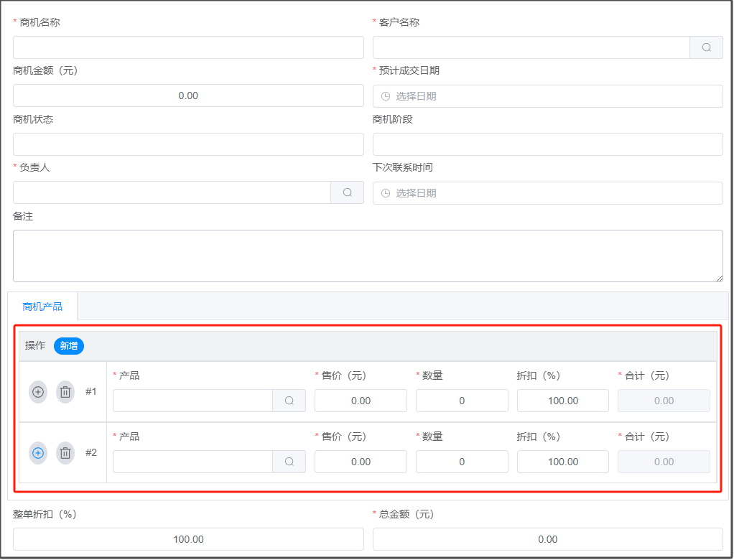This screenshot has height=560, width=734.
Task: Delete product row #2 with trash icon
Action: [x=65, y=453]
